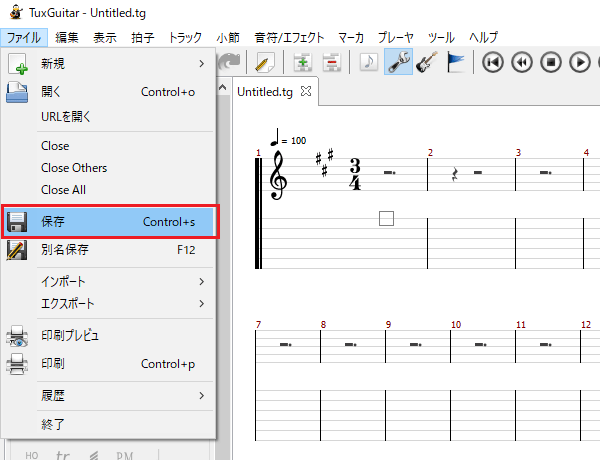This screenshot has height=460, width=600.
Task: Click measure number 10 in the score
Action: [456, 325]
